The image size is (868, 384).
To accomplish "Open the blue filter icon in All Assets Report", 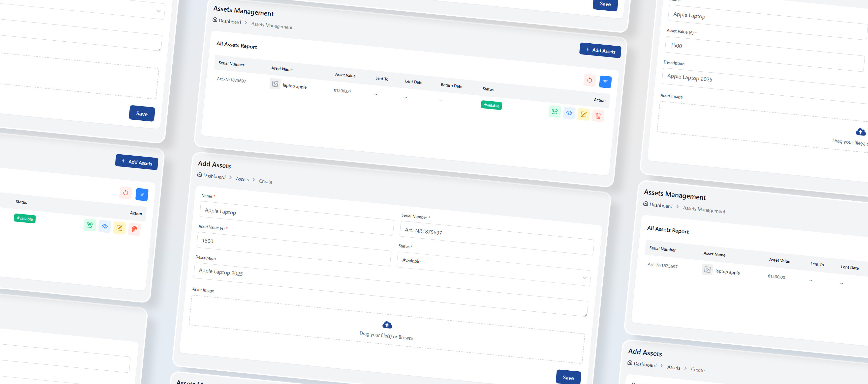I will tap(606, 82).
